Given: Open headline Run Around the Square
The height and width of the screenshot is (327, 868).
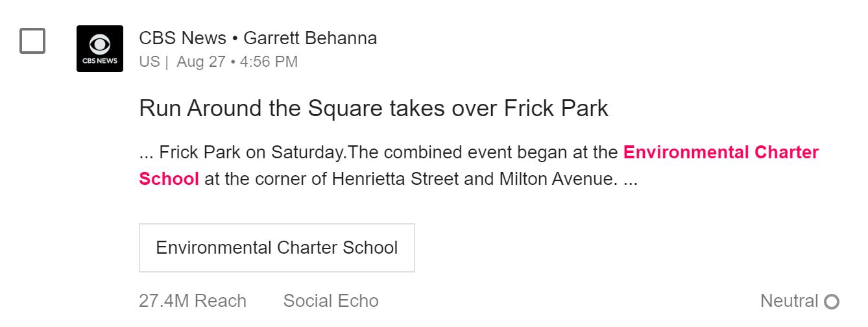Looking at the screenshot, I should [x=373, y=108].
